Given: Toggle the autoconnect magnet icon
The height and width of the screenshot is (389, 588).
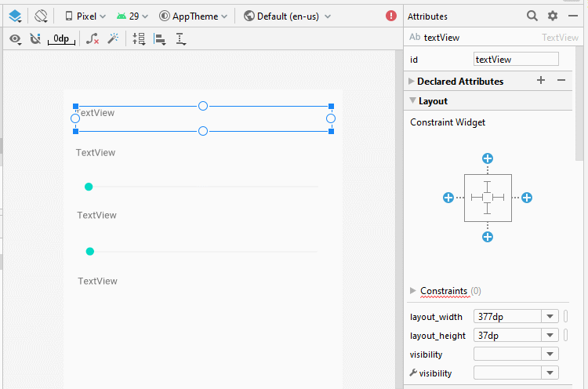Looking at the screenshot, I should [x=35, y=38].
